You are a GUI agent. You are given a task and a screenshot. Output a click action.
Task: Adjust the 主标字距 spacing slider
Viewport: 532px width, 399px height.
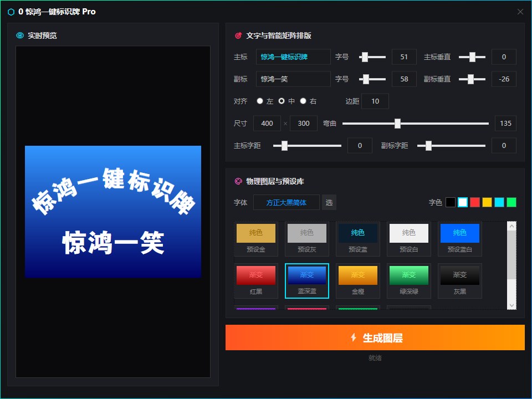pyautogui.click(x=307, y=146)
